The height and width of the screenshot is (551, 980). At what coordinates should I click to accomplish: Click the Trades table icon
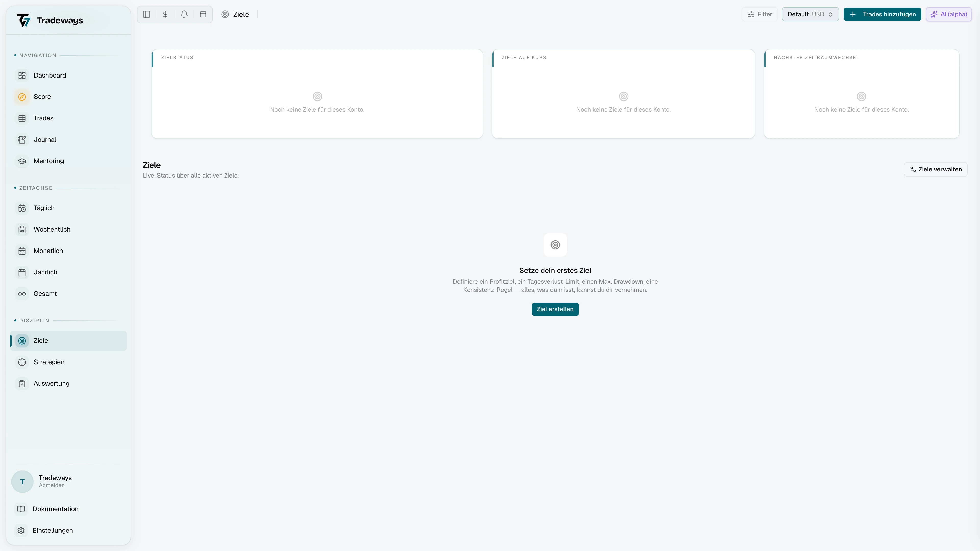(22, 118)
